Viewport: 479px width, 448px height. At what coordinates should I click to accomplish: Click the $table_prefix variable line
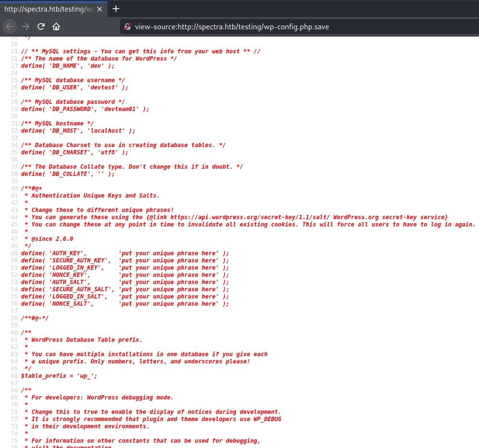(x=59, y=376)
